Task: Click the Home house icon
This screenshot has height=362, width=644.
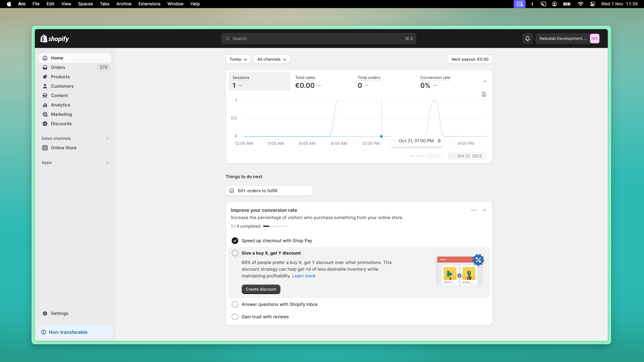Action: pyautogui.click(x=45, y=58)
